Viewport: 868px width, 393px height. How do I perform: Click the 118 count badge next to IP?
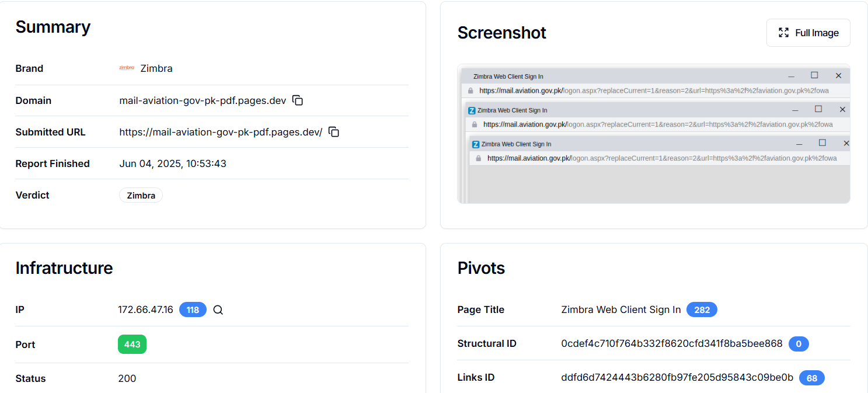[x=193, y=309]
